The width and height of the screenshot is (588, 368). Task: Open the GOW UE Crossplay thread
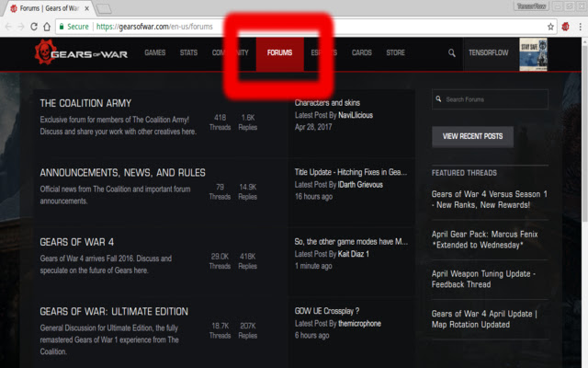pos(327,311)
